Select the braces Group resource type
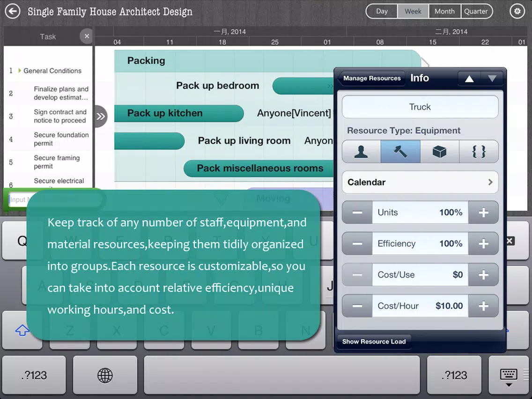The height and width of the screenshot is (399, 532). coord(479,152)
